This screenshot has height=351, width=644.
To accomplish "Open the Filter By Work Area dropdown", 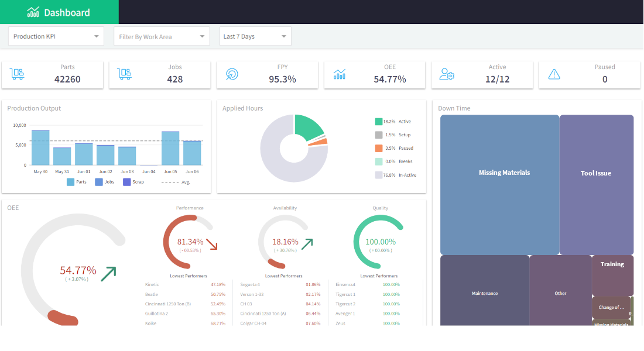I will [162, 36].
